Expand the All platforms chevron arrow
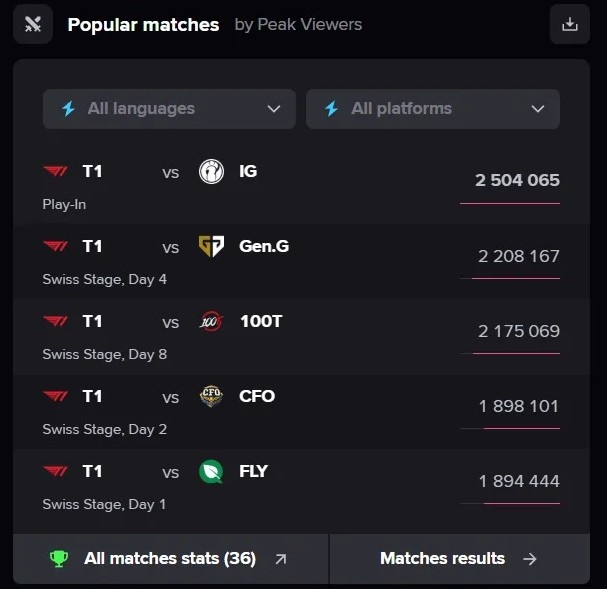607x589 pixels. click(538, 109)
